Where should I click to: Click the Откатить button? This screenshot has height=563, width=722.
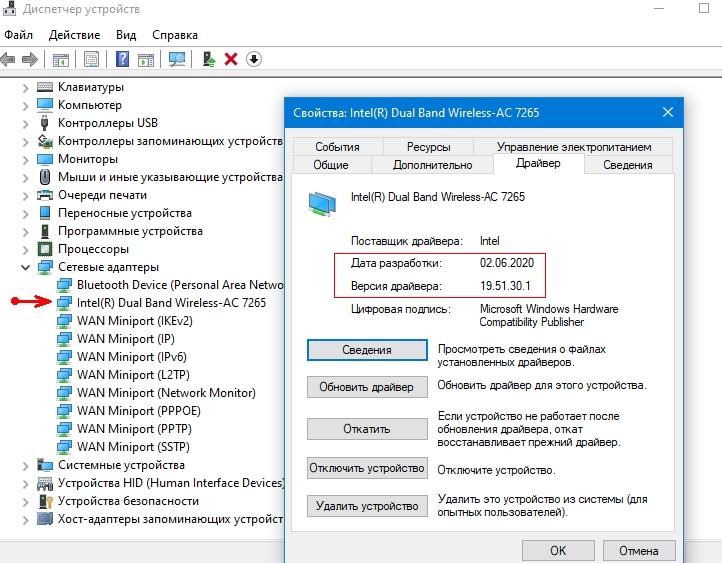[x=367, y=428]
